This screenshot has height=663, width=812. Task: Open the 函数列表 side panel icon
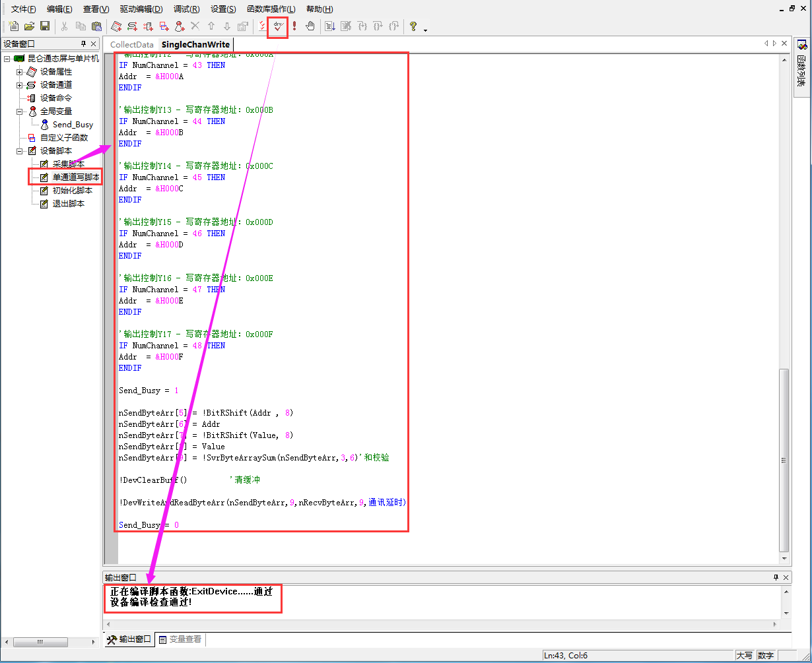click(802, 45)
